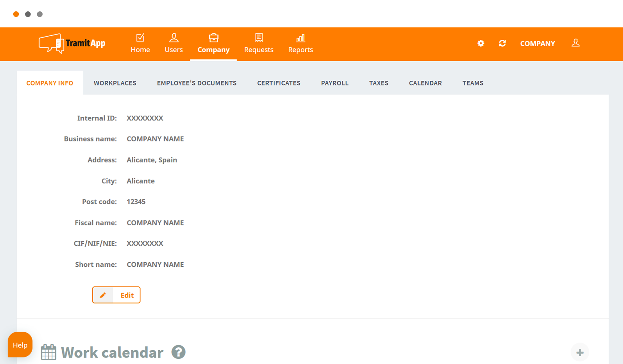Click the Reports bar chart icon

tap(300, 38)
